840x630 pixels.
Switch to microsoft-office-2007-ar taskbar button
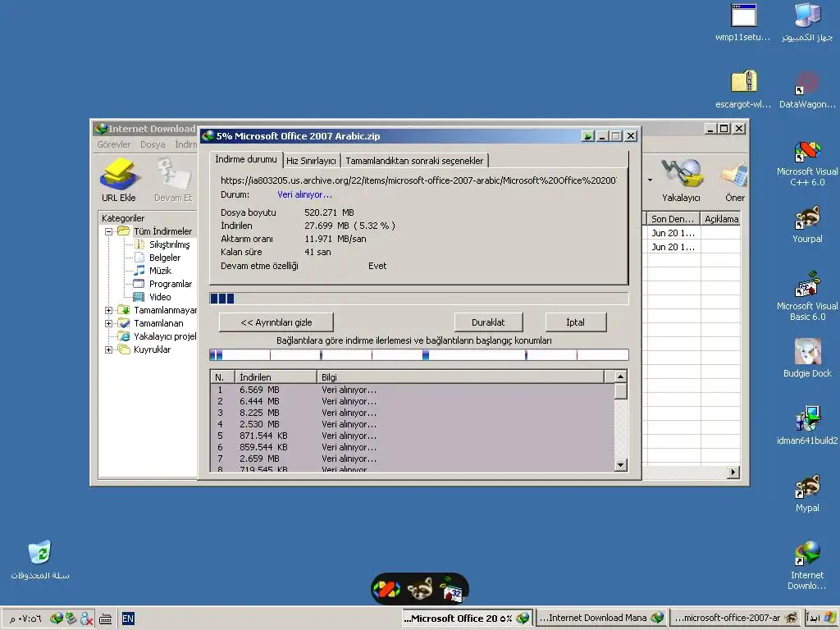pos(736,619)
